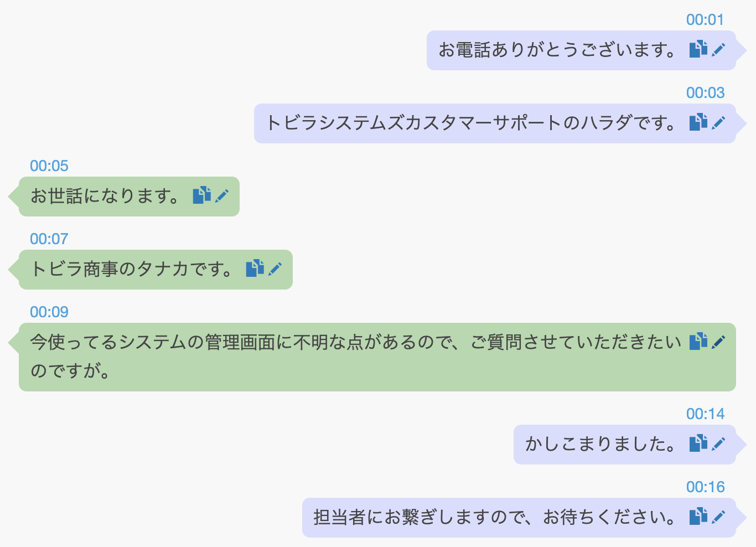Edit the 担当者にお繋ぎします message
The width and height of the screenshot is (756, 547).
718,515
